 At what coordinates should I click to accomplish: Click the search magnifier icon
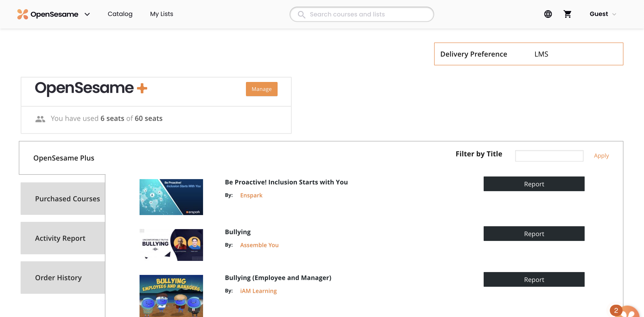pyautogui.click(x=301, y=14)
